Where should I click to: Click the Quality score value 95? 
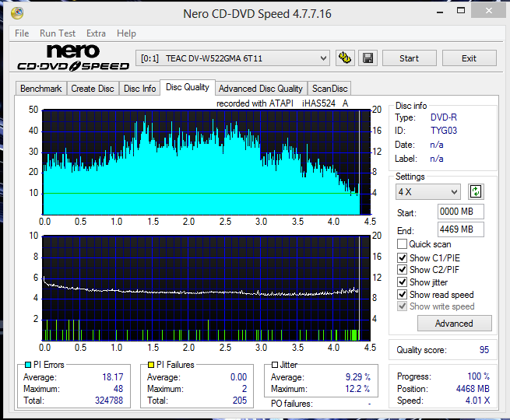pyautogui.click(x=484, y=350)
